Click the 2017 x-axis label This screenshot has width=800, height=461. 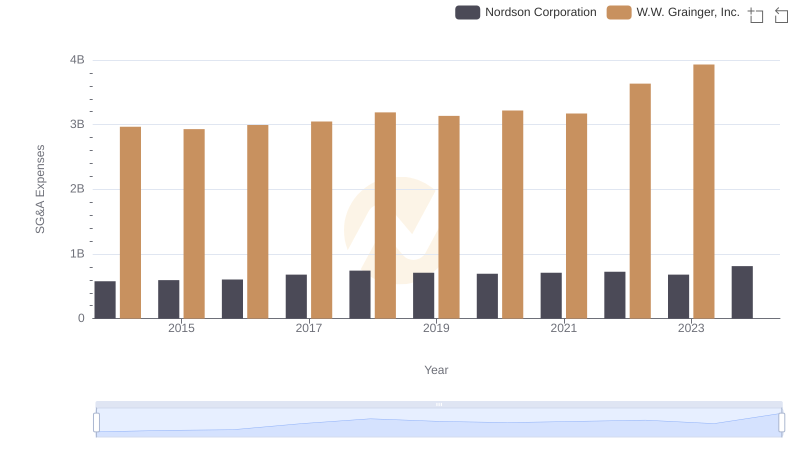309,328
